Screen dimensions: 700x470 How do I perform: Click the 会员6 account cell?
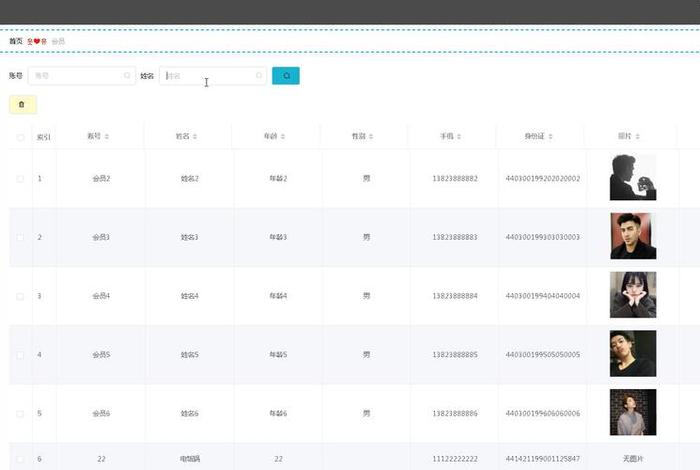click(x=101, y=414)
